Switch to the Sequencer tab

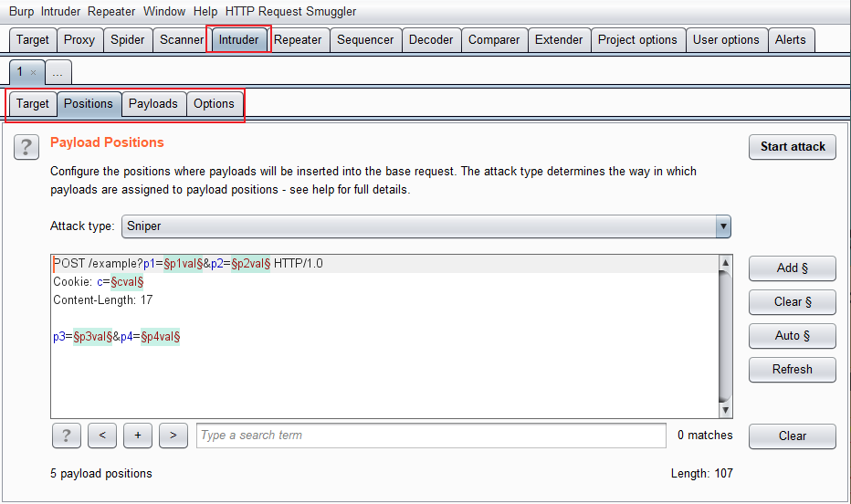pyautogui.click(x=365, y=39)
